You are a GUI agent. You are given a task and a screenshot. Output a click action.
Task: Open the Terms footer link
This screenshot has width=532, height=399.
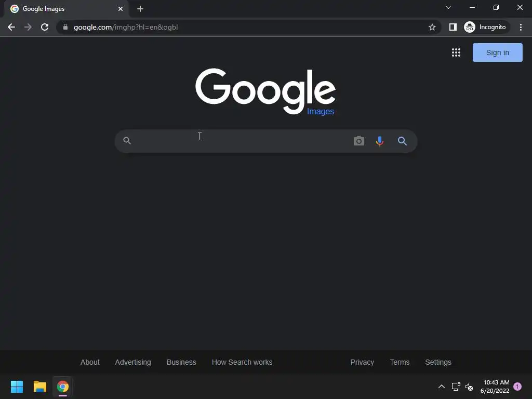400,362
